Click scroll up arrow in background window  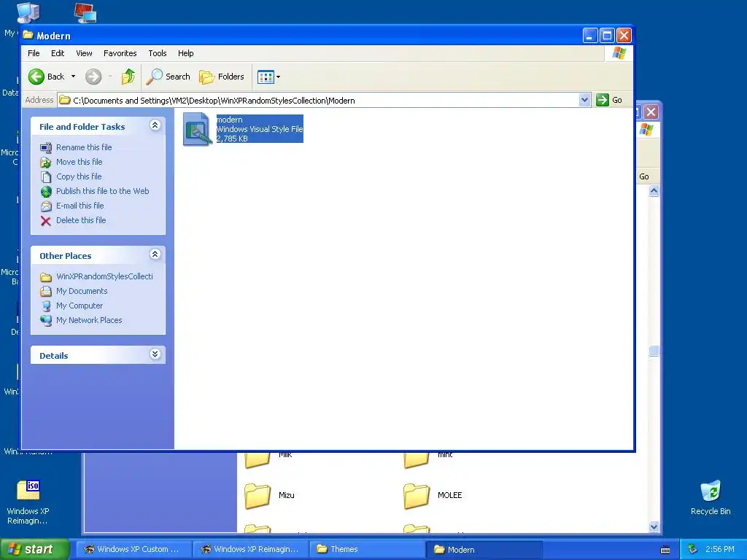coord(654,191)
